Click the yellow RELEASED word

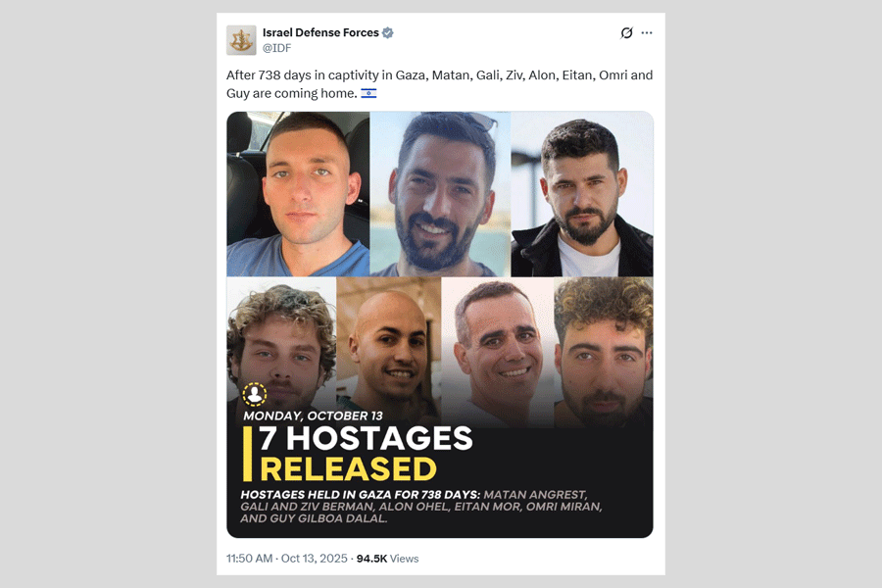[348, 469]
